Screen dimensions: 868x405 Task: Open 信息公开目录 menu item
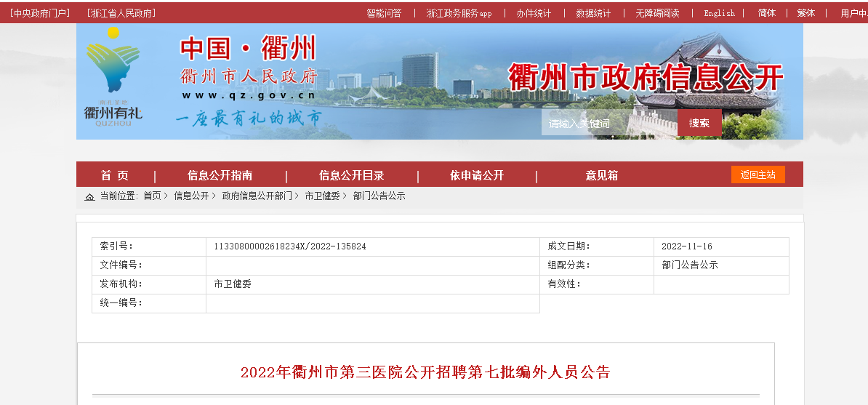click(x=352, y=176)
